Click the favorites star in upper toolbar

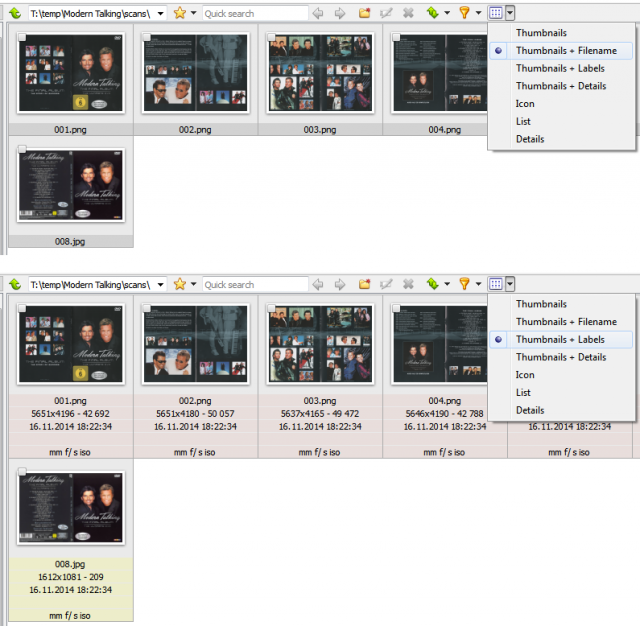(x=180, y=13)
